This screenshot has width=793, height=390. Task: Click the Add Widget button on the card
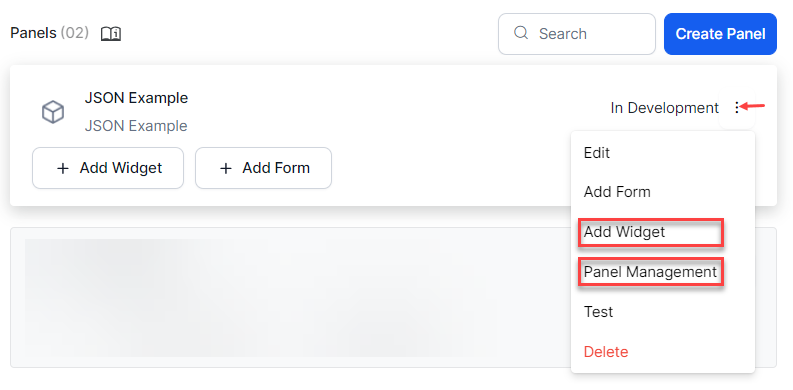coord(108,168)
